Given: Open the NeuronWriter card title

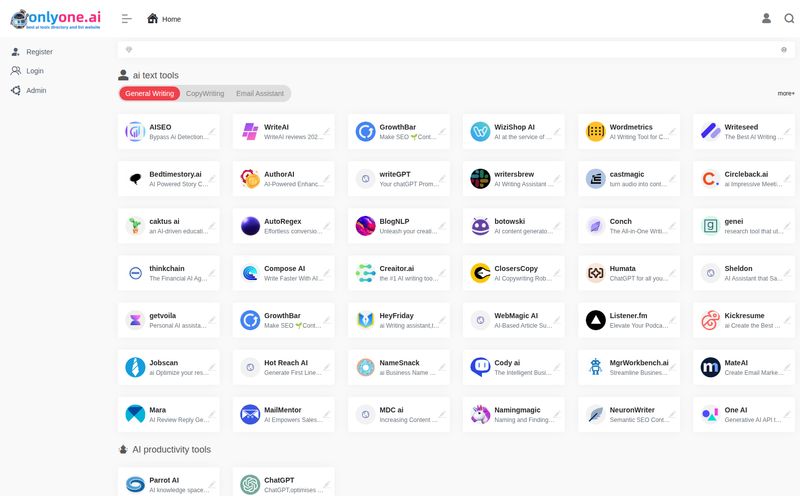Looking at the screenshot, I should click(632, 410).
